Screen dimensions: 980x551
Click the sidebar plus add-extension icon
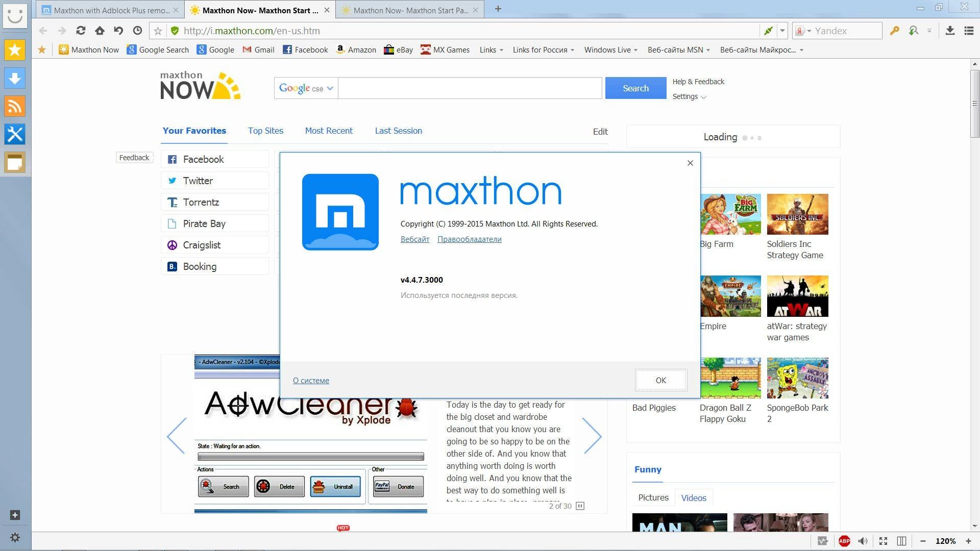click(x=15, y=515)
